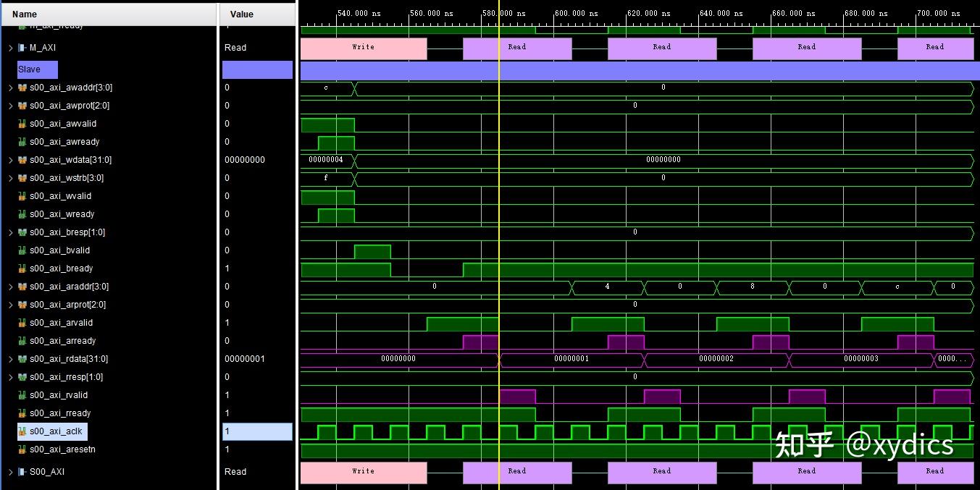
Task: Click the signal icon next to s00_axi_wdata[31:0]
Action: pos(24,160)
